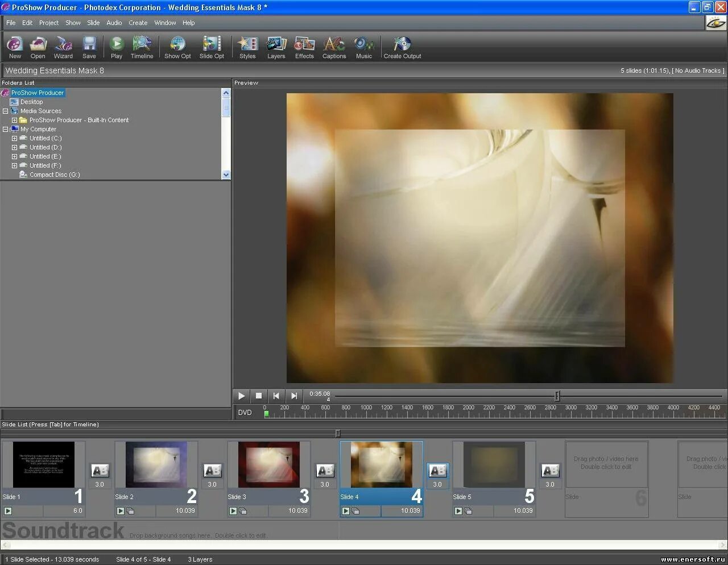
Task: Select ProShow Producer root in folders list
Action: 38,93
